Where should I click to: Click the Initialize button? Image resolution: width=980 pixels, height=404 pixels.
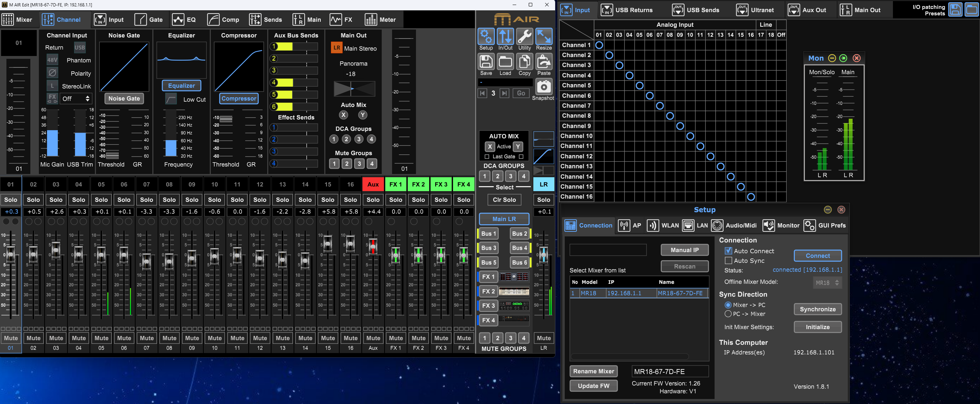[818, 327]
